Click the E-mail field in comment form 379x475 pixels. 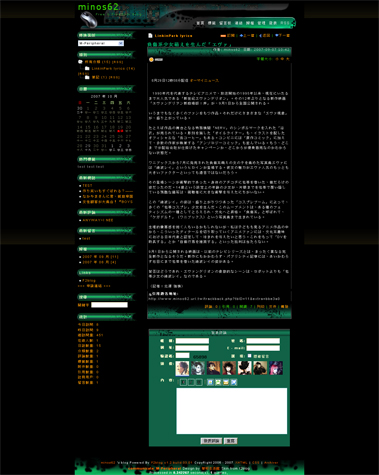click(x=263, y=348)
